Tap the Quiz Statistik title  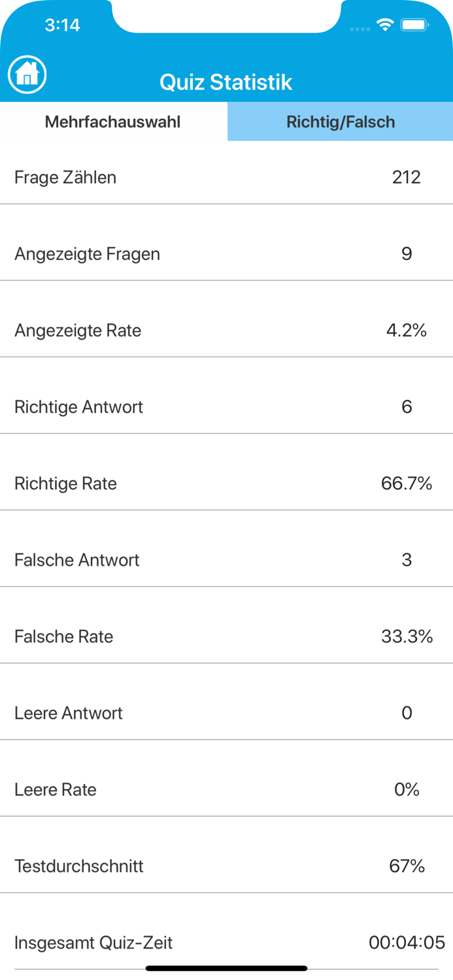(226, 82)
